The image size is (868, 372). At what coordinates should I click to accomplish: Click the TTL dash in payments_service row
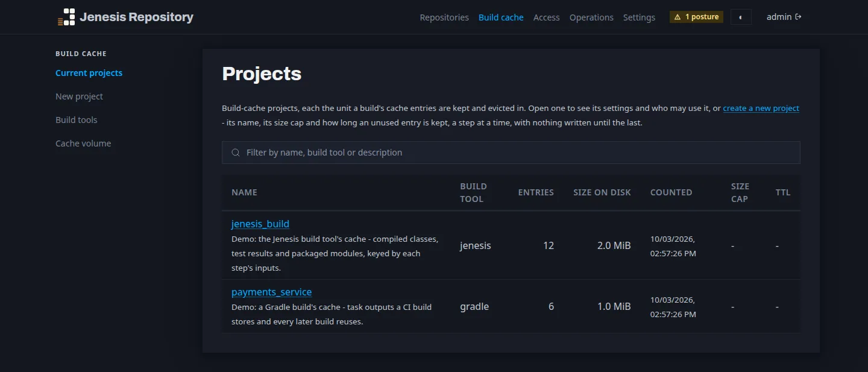(x=778, y=307)
